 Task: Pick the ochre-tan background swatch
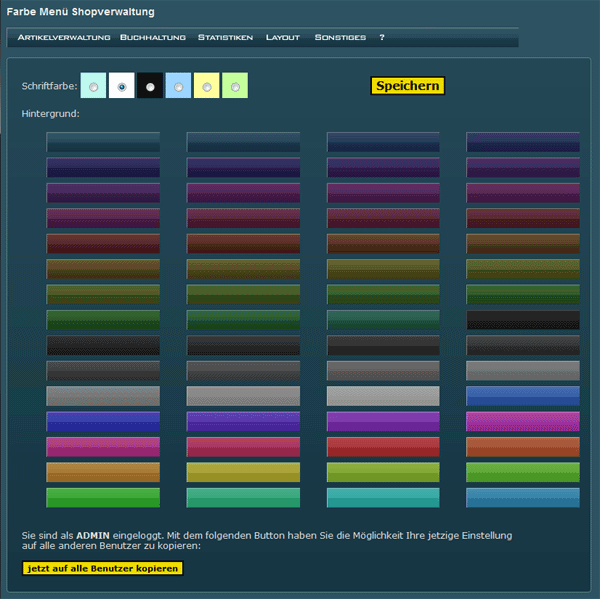coord(103,472)
